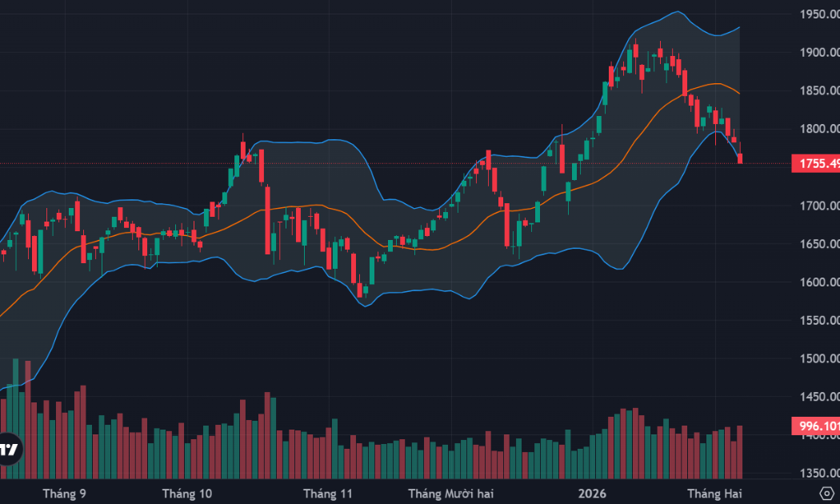Open chart settings hexagon icon
840x504 pixels.
coord(827,492)
